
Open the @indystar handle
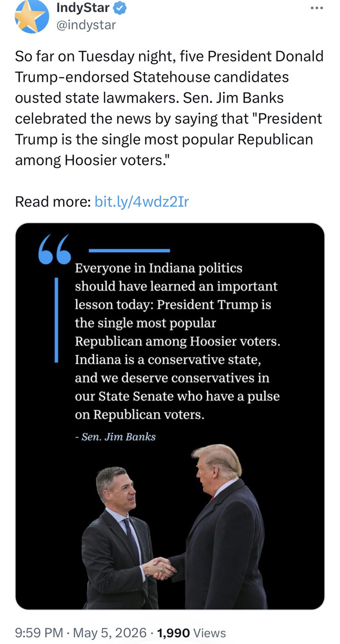point(86,25)
